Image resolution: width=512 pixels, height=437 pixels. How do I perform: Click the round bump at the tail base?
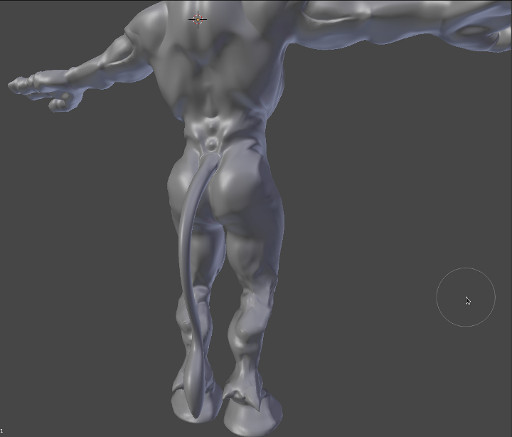[x=211, y=145]
